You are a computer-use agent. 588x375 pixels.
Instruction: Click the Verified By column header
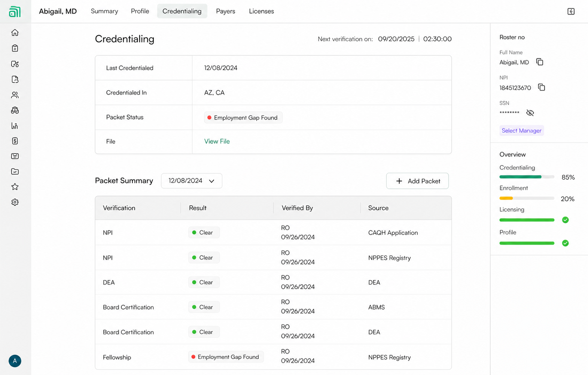[297, 208]
